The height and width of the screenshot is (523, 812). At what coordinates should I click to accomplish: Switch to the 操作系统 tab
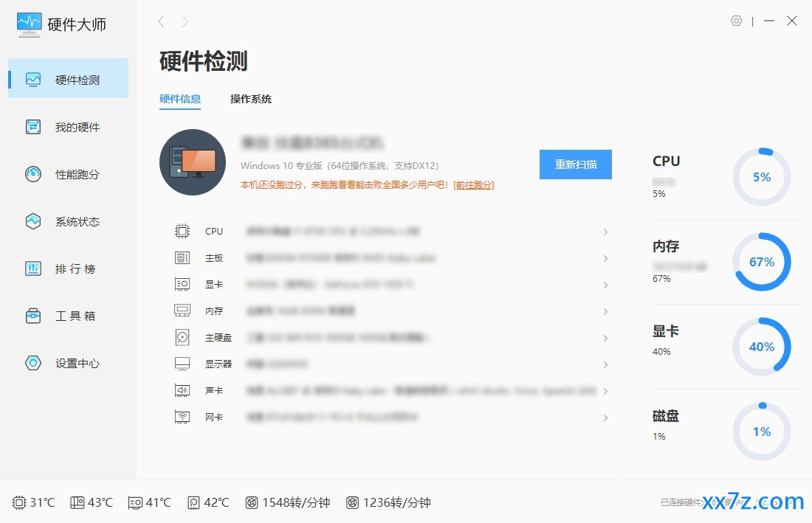(x=251, y=99)
